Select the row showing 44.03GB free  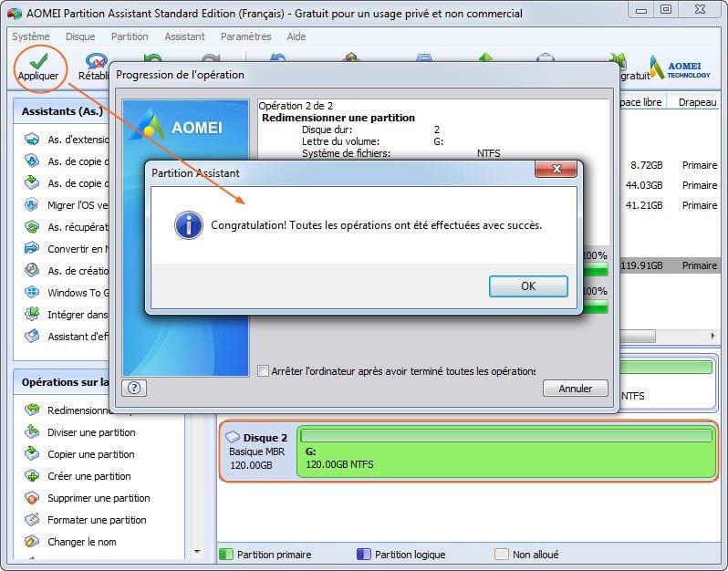pyautogui.click(x=670, y=185)
